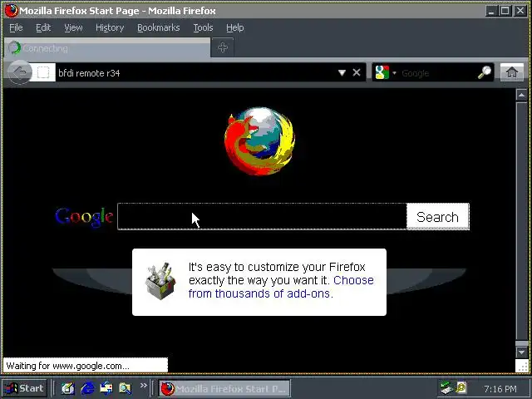Expand the address bar history dropdown
This screenshot has height=399, width=532.
click(x=342, y=72)
